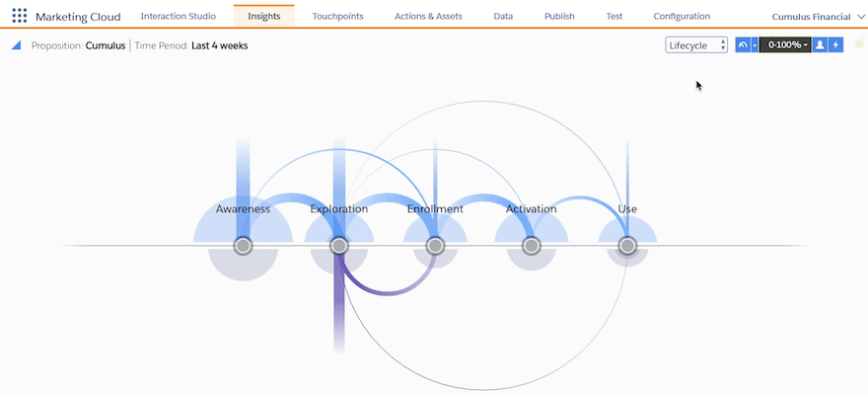Open the Lifecycle select box
868x395 pixels.
click(x=696, y=45)
